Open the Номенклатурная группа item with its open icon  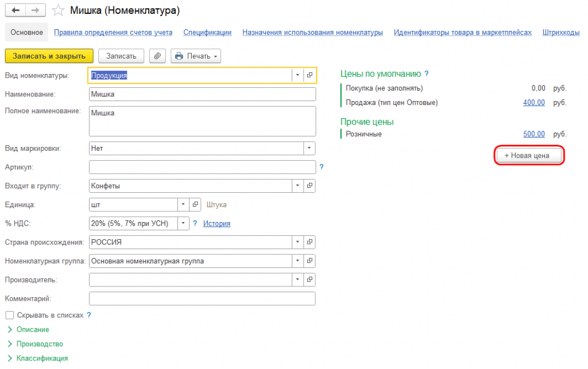point(310,261)
